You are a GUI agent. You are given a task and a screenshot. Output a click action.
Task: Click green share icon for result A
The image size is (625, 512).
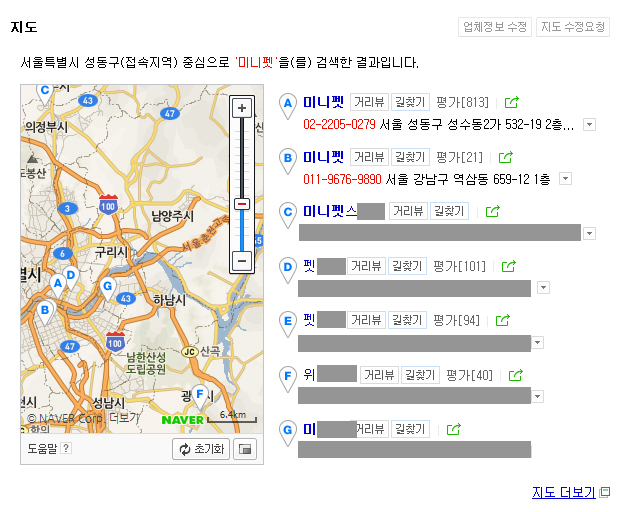tap(511, 102)
